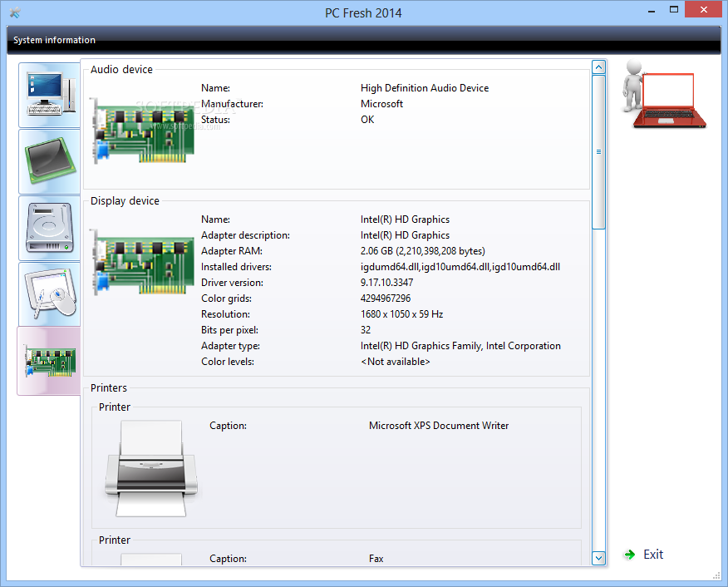Click the 'Resolution:' label

[x=225, y=314]
